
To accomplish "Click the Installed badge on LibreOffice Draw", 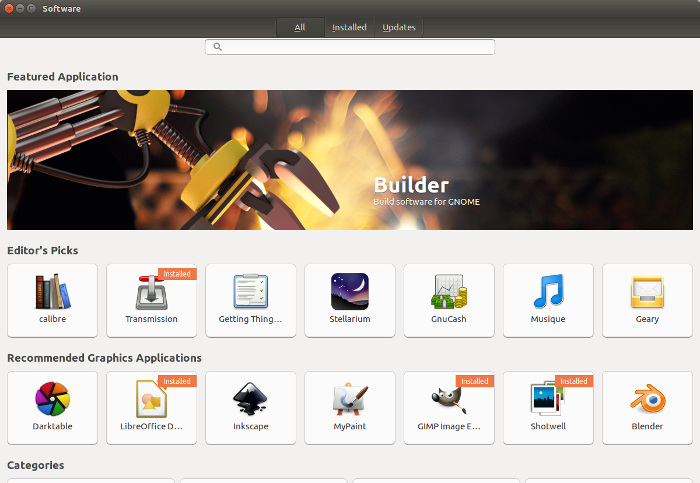I will click(x=177, y=381).
